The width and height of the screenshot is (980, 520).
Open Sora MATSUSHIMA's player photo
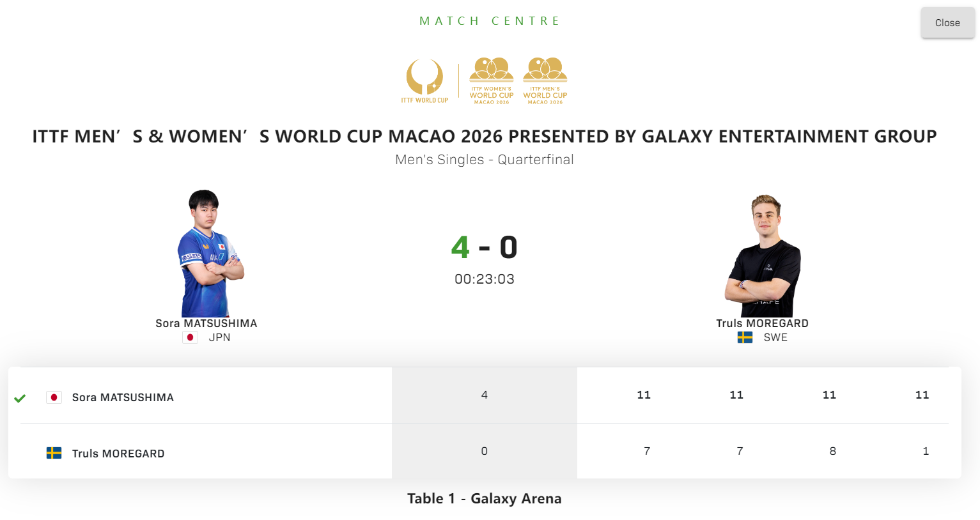pos(209,254)
